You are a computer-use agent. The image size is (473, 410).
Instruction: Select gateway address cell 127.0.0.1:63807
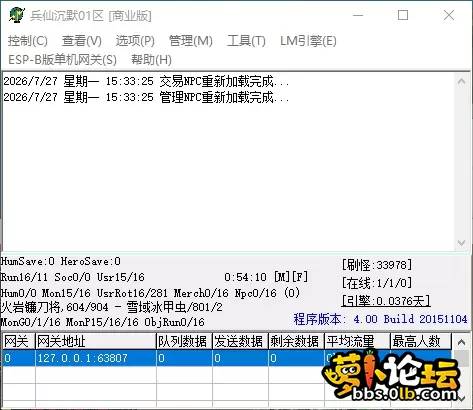click(x=96, y=358)
